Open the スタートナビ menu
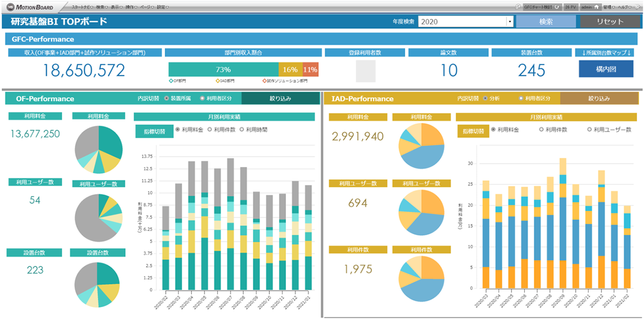The width and height of the screenshot is (644, 319). click(82, 7)
